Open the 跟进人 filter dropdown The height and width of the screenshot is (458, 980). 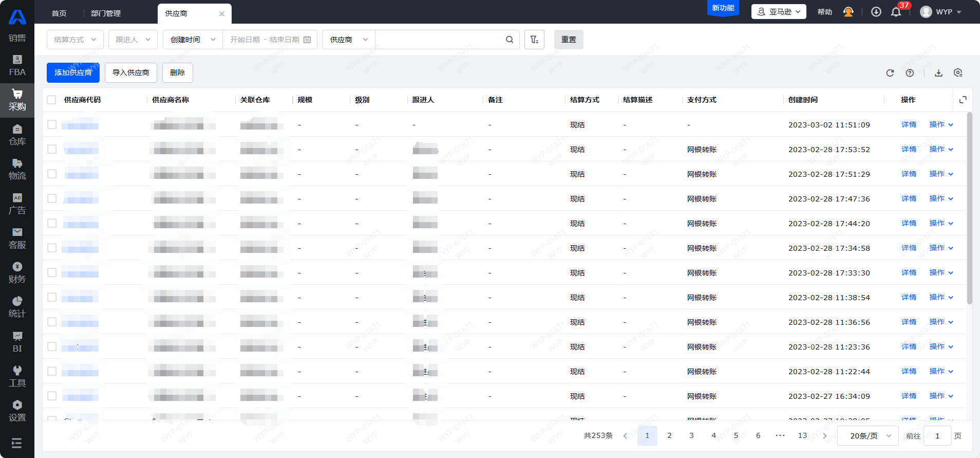pos(133,40)
